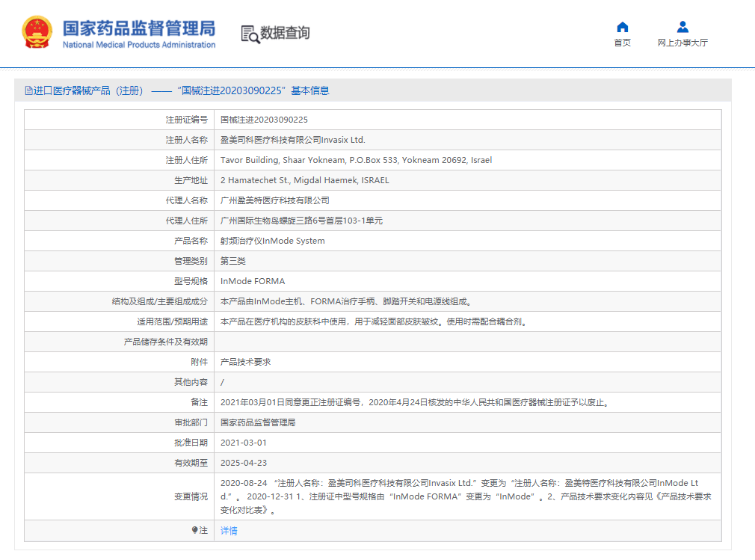Click agent address 广州国际生物岛螺旋三路6号

(301, 221)
